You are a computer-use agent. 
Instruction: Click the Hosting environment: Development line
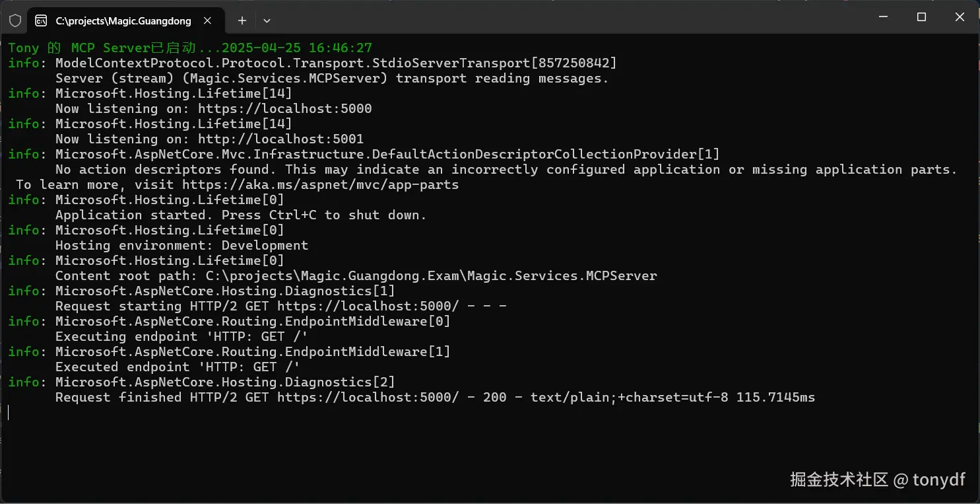[x=181, y=245]
